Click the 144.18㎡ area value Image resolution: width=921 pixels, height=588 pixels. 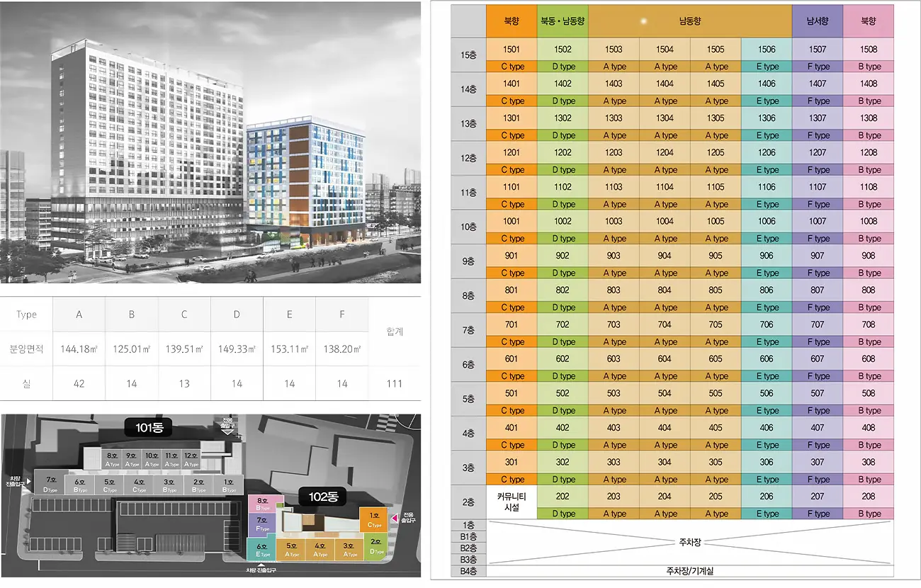coord(79,349)
